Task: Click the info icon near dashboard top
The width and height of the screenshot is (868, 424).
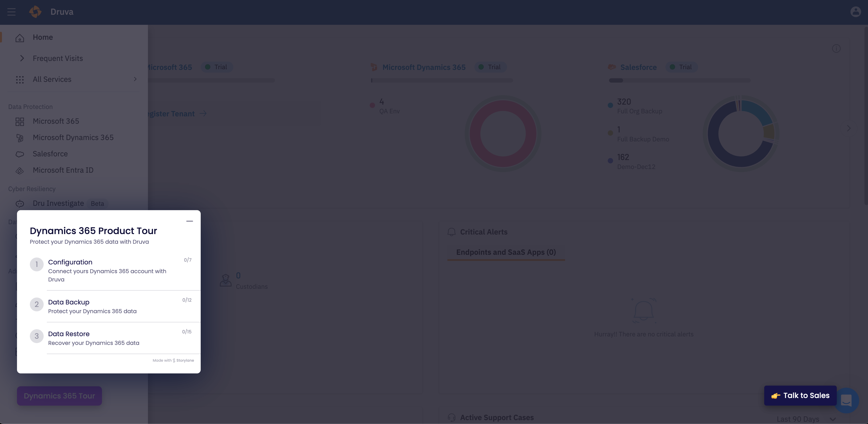Action: (x=836, y=49)
